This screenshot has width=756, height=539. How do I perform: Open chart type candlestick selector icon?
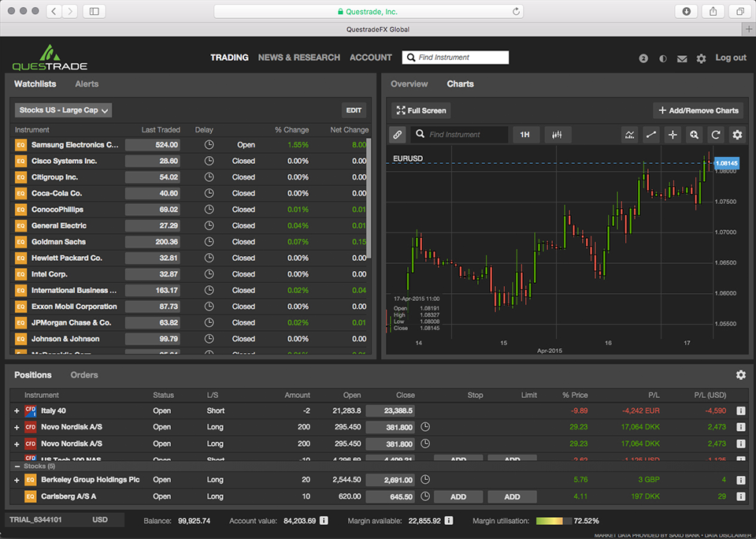(x=558, y=135)
